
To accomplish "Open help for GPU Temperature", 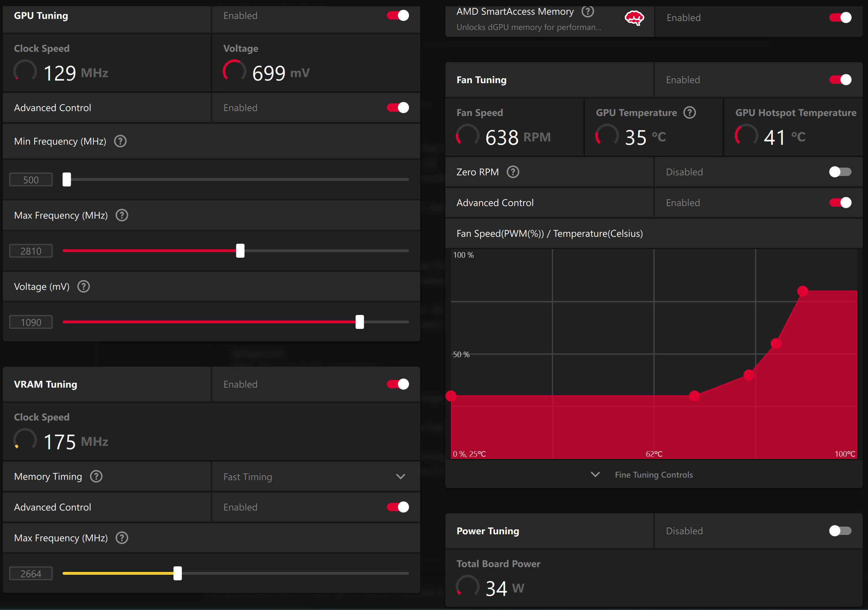I will (690, 113).
